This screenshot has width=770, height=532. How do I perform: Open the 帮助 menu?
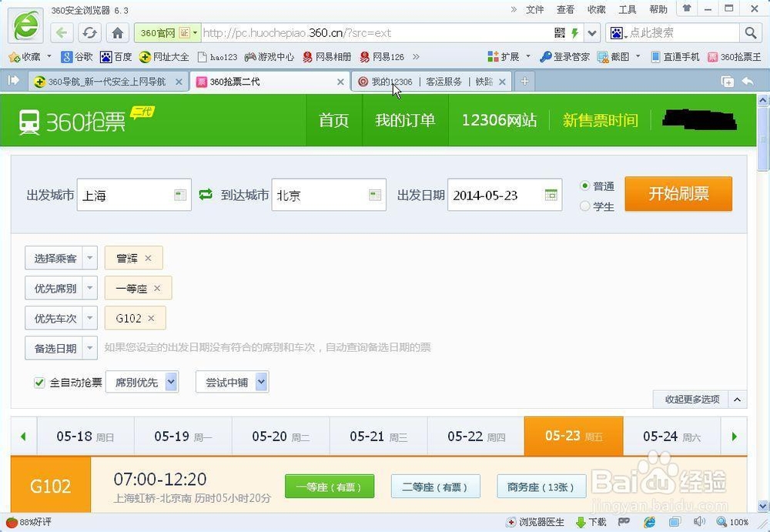[x=658, y=9]
